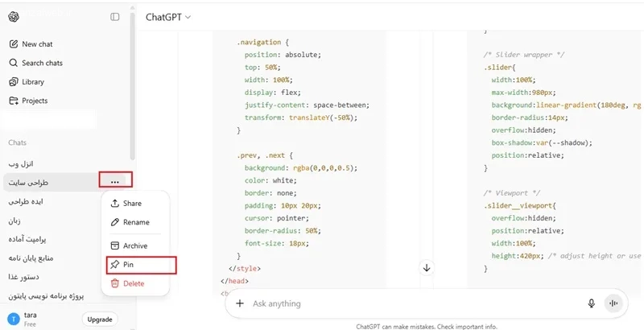Click the scroll-to-bottom arrow button
The height and width of the screenshot is (330, 644).
pos(427,268)
